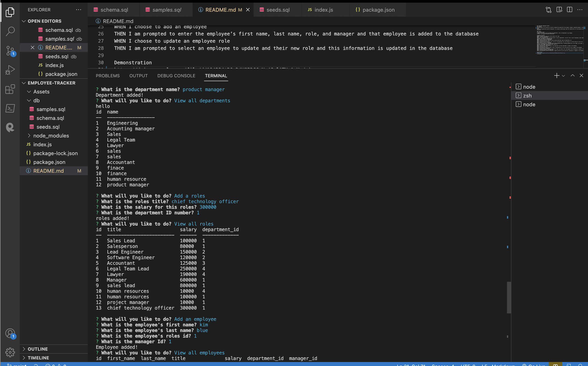Open the Search view icon

point(10,31)
